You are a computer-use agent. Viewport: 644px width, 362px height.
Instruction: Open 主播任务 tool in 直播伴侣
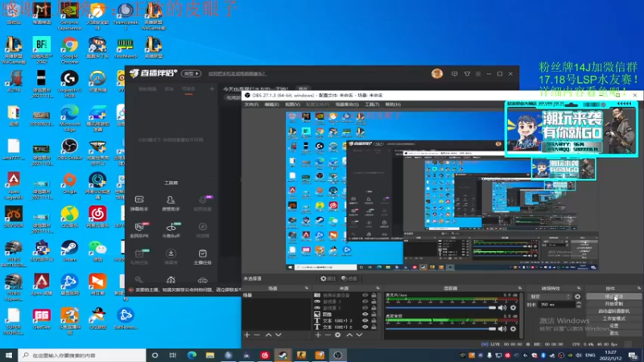click(x=203, y=257)
